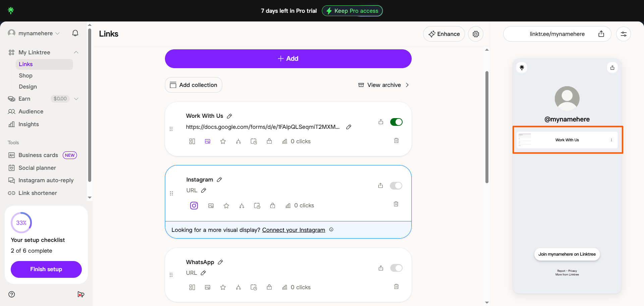Expand the Earn section chevron
644x306 pixels.
point(76,99)
